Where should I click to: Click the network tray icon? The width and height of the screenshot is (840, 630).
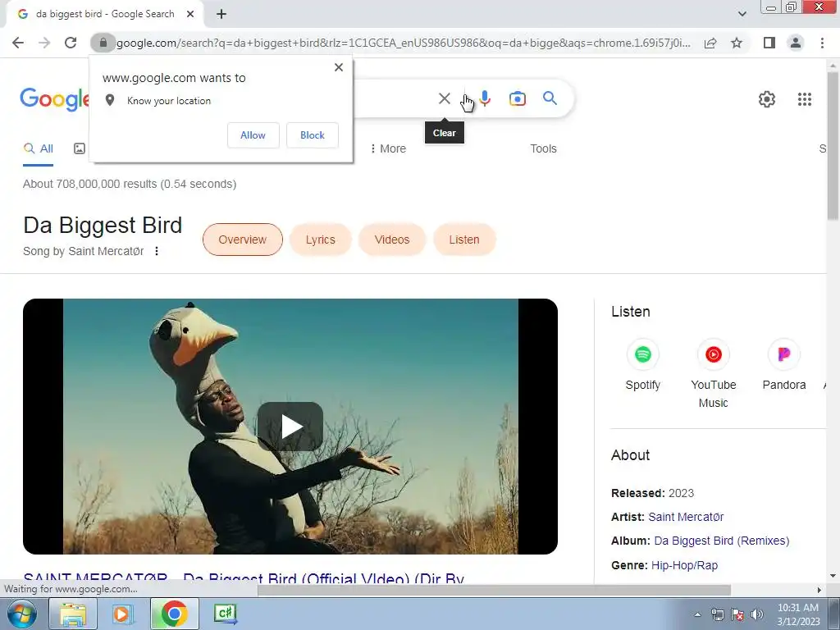click(x=717, y=614)
